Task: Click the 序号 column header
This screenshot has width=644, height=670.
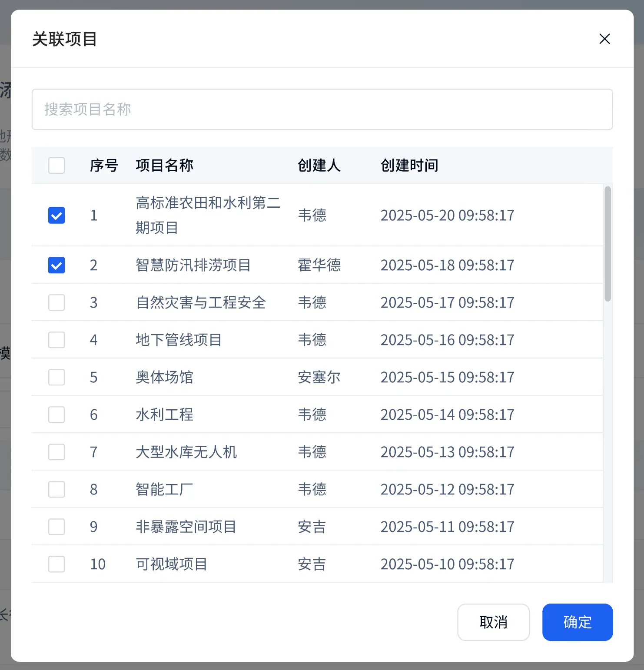Action: click(104, 166)
